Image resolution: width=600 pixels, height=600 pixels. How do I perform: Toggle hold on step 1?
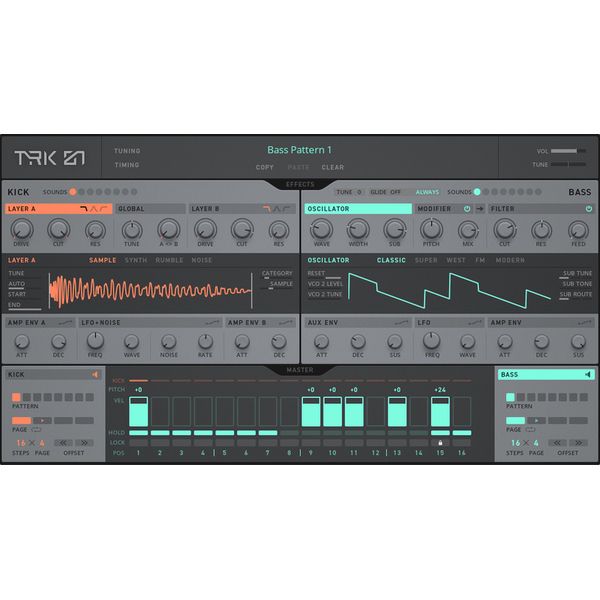click(139, 433)
